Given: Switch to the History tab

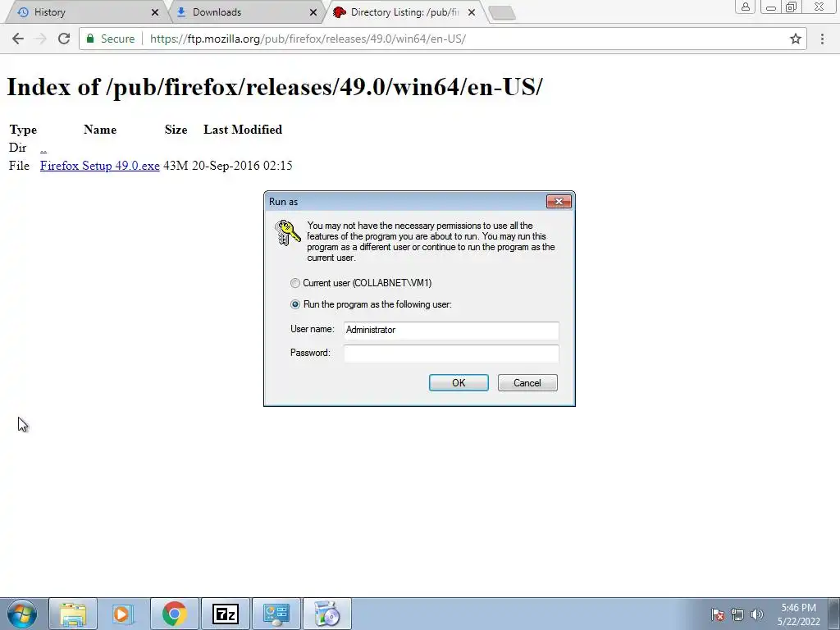Looking at the screenshot, I should [x=85, y=12].
